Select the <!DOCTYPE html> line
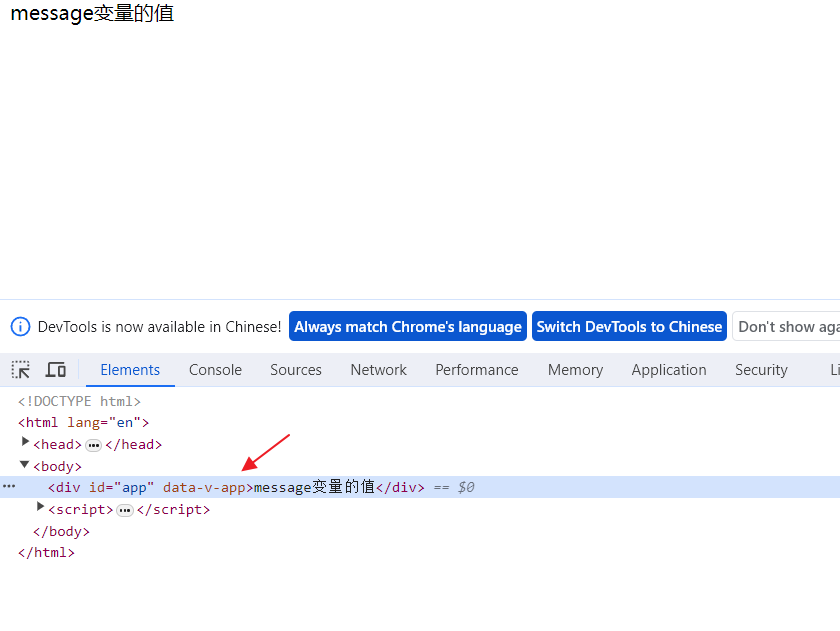840x631 pixels. tap(79, 401)
